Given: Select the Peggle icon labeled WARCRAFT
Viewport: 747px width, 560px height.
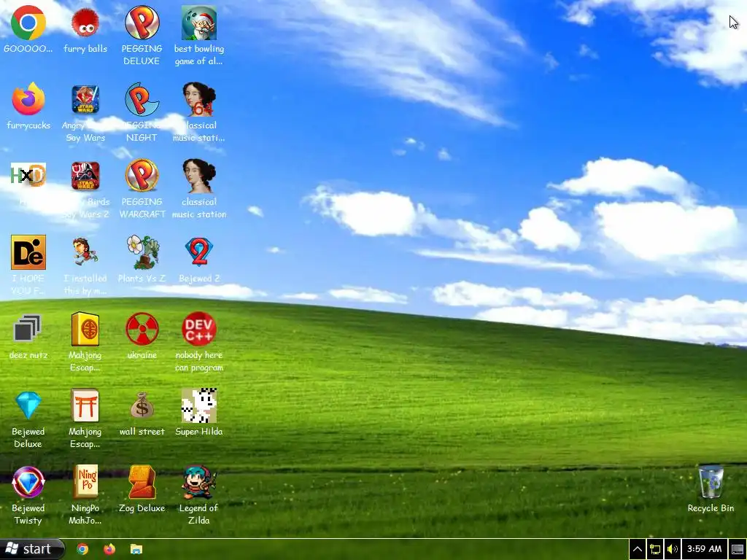Looking at the screenshot, I should tap(142, 175).
